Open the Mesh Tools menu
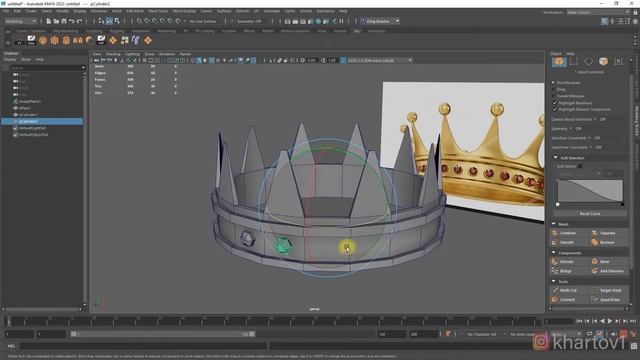 [x=158, y=11]
